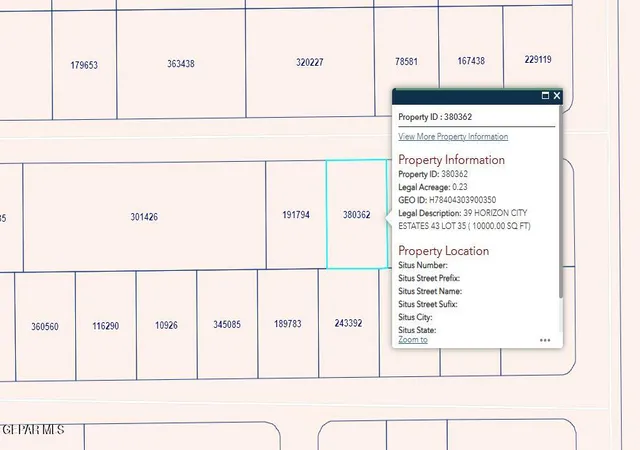Click the Situs Number field label

(x=423, y=265)
